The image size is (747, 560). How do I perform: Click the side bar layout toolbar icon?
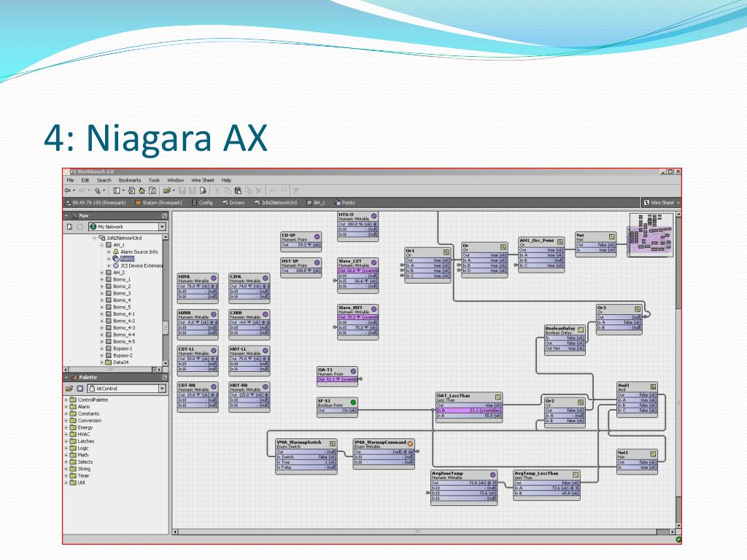[116, 190]
